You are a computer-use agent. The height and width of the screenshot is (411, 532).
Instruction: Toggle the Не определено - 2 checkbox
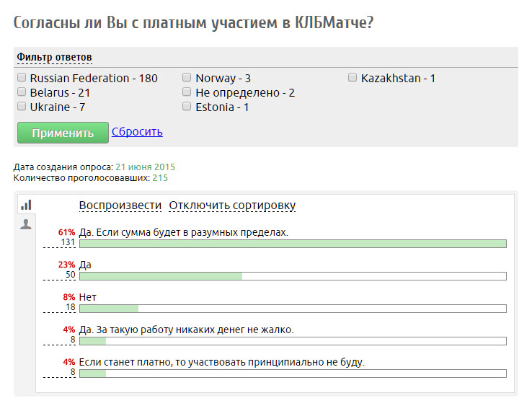pyautogui.click(x=187, y=92)
